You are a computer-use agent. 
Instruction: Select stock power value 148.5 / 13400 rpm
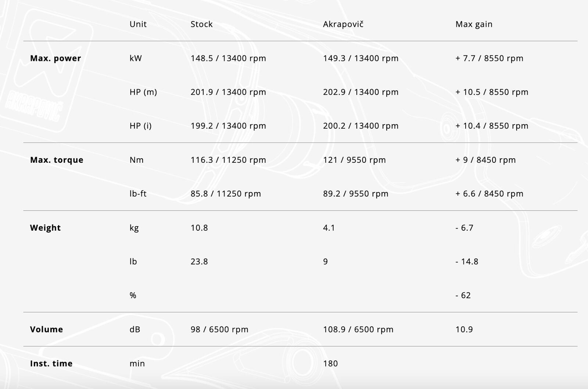click(x=228, y=58)
